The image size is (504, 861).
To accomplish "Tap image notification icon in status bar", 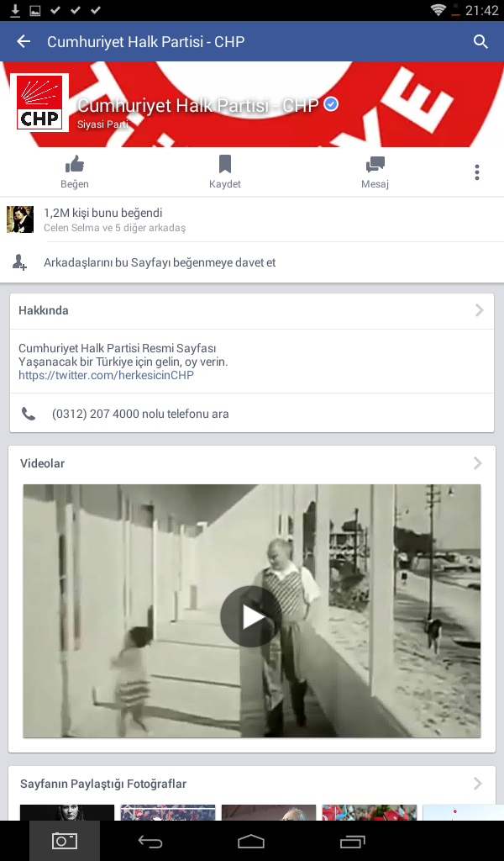I will tap(35, 10).
